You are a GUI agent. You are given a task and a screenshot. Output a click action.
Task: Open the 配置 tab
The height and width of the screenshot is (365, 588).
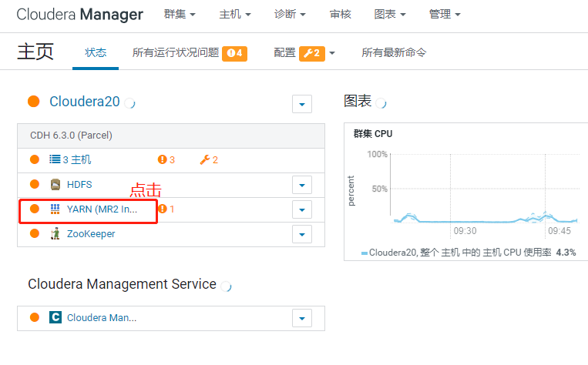[x=284, y=52]
